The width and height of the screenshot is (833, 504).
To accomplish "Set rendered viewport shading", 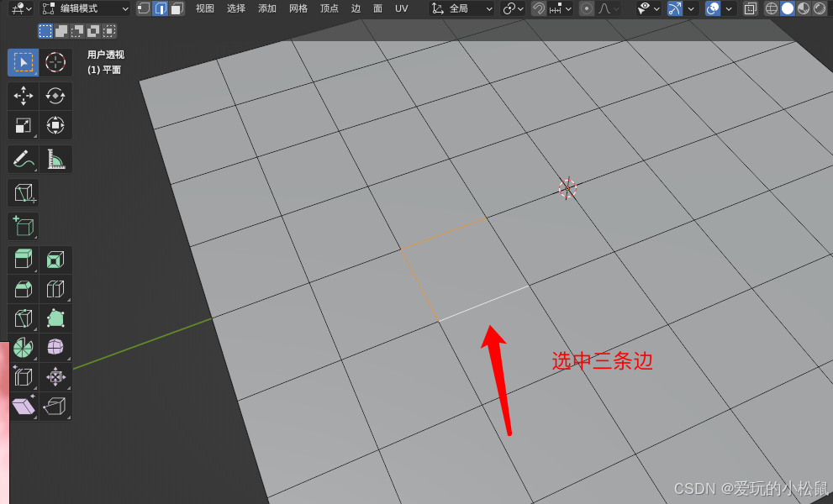I will pyautogui.click(x=820, y=8).
